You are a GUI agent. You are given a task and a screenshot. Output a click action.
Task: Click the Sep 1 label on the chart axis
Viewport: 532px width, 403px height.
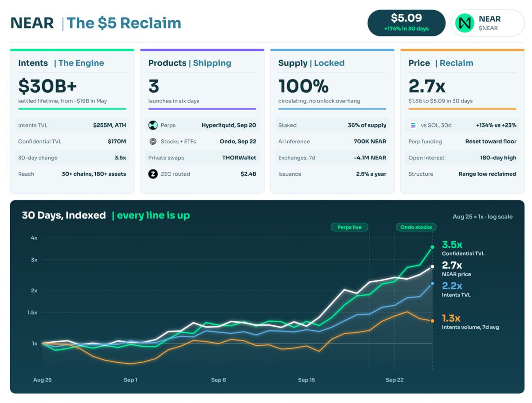(130, 380)
